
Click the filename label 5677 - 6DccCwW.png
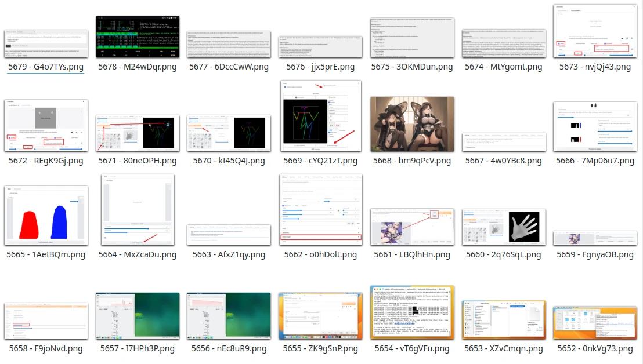229,67
